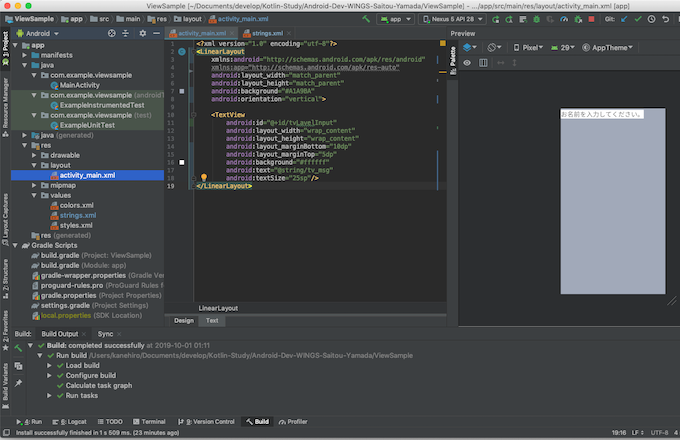Click the pin icon in Build panel
Image resolution: width=680 pixels, height=440 pixels.
[x=18, y=383]
